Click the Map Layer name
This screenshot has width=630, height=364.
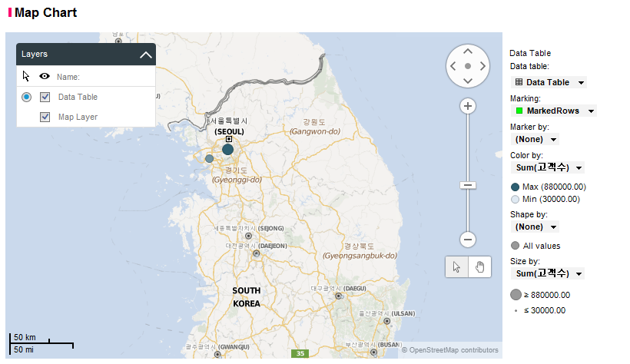point(78,117)
